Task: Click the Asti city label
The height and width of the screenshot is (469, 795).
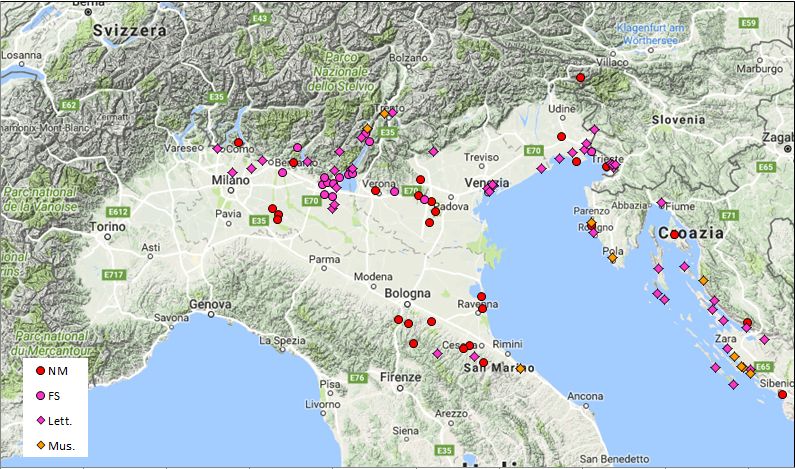Action: (151, 247)
